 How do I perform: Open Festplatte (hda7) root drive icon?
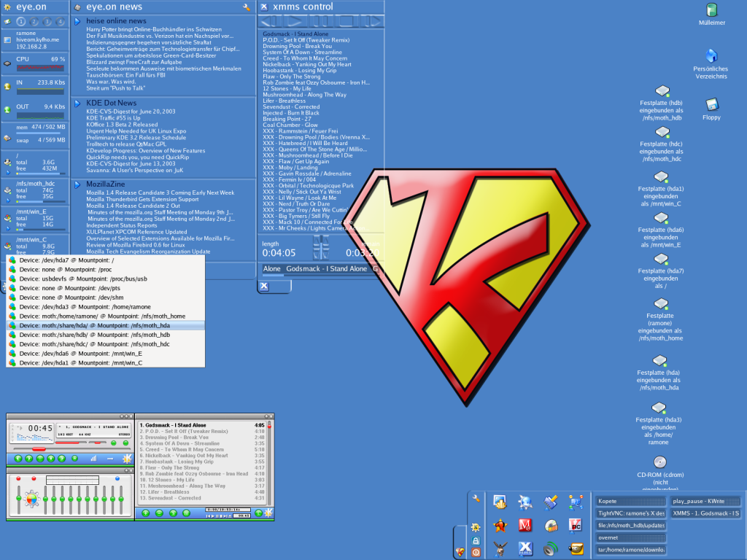pyautogui.click(x=661, y=259)
